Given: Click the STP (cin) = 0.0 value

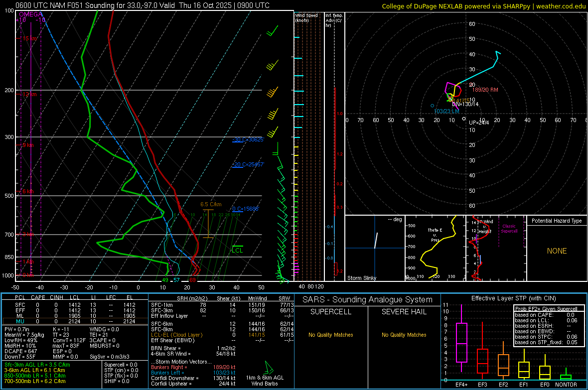Looking at the screenshot, I should (121, 370).
